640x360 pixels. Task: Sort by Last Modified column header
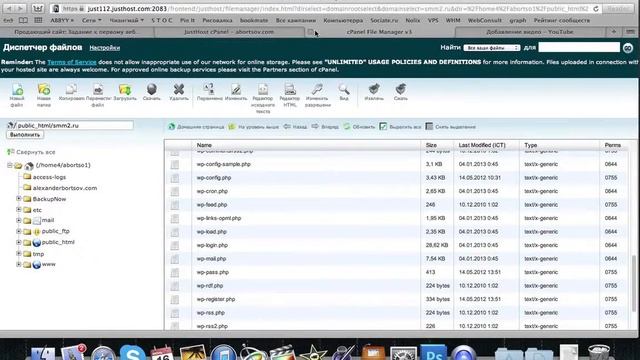pos(482,145)
